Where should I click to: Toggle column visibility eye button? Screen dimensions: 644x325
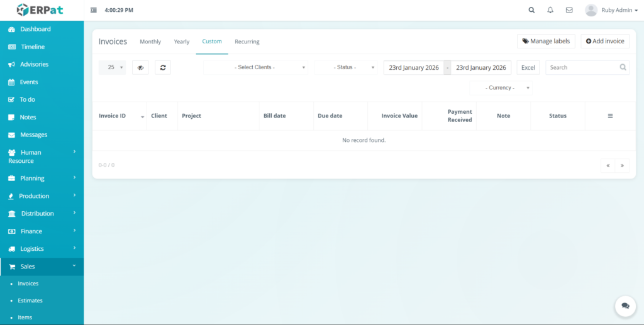(140, 67)
